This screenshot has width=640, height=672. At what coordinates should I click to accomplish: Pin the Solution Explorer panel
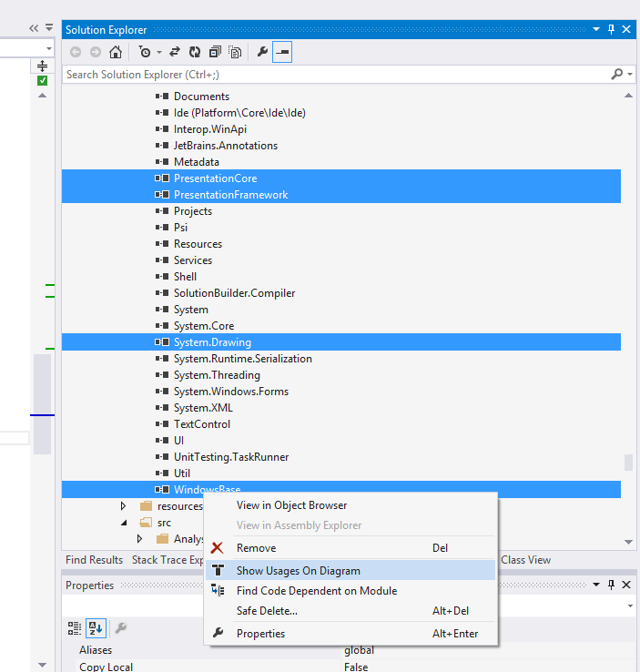[x=611, y=29]
